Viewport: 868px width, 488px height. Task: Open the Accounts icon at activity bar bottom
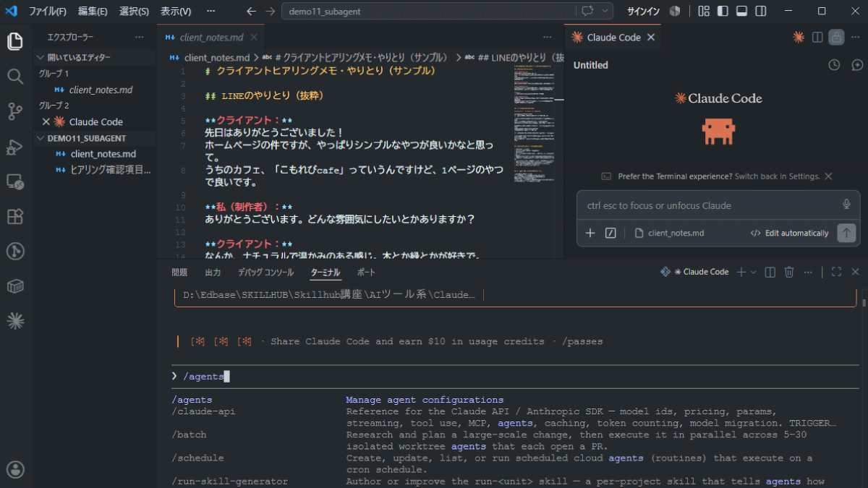tap(15, 469)
